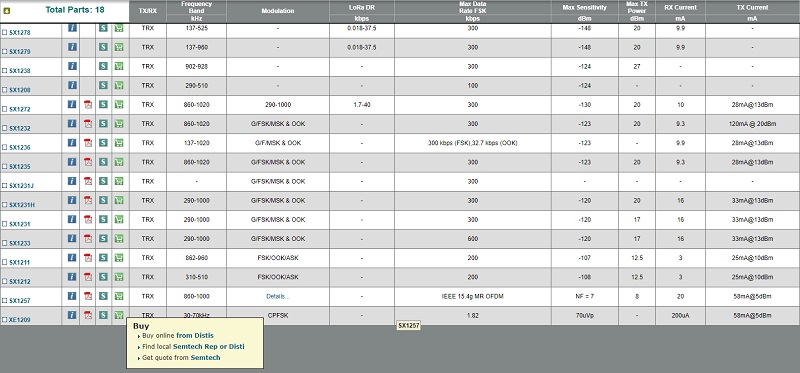This screenshot has height=373, width=800.
Task: Sort by Max Sensitivity column header
Action: pos(585,7)
